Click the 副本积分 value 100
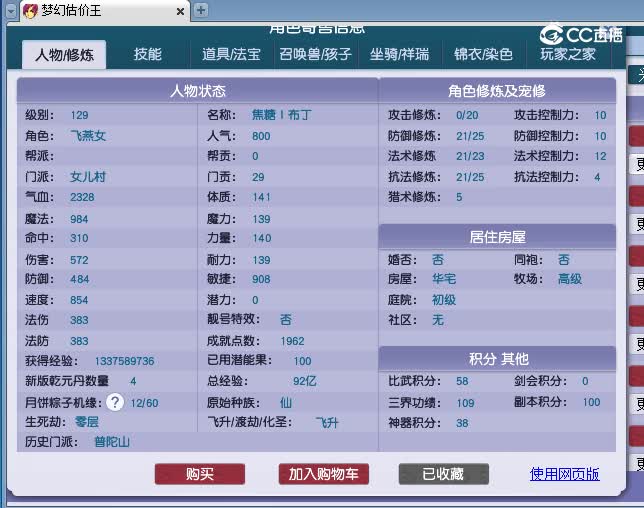 pos(591,402)
